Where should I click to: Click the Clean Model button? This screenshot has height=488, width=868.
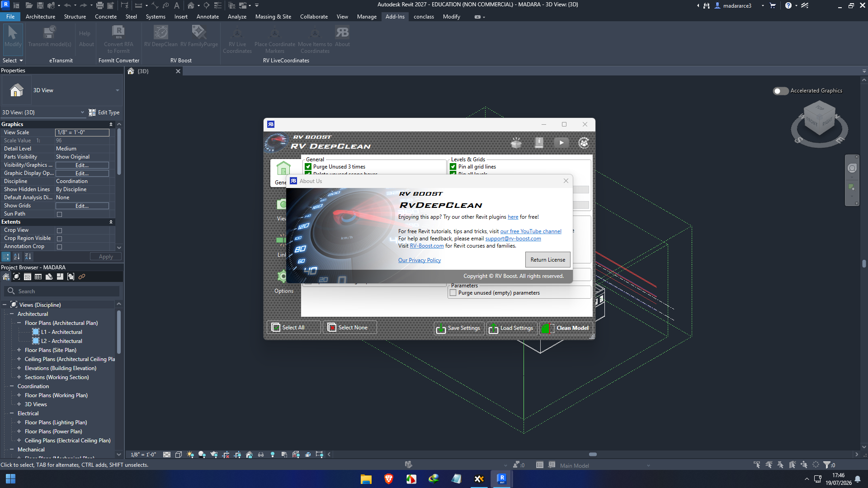566,328
